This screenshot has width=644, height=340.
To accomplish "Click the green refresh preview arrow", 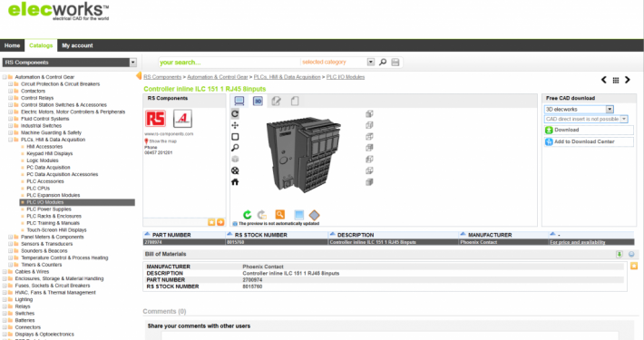I will (x=248, y=214).
